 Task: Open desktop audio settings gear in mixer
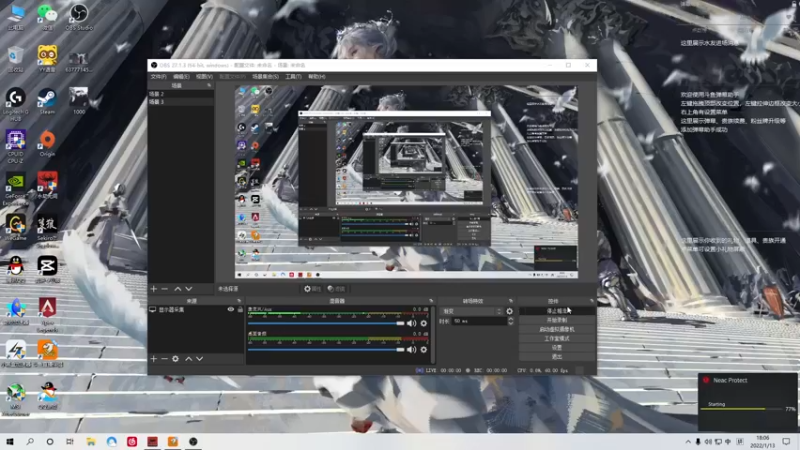tap(423, 349)
